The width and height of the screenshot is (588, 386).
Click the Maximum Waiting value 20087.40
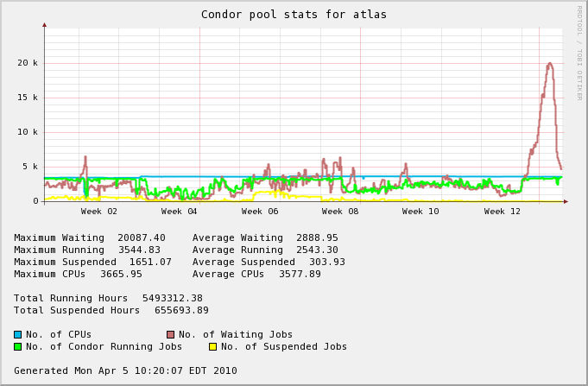pyautogui.click(x=142, y=237)
